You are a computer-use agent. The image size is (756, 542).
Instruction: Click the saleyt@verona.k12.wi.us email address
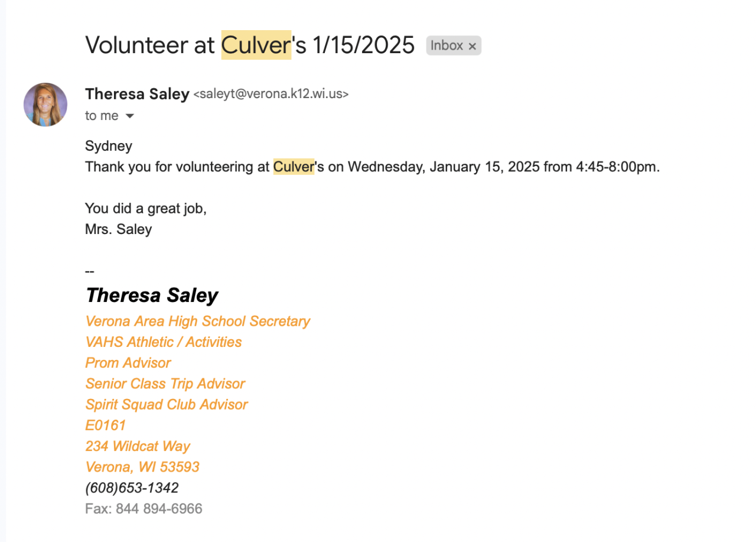[x=271, y=94]
